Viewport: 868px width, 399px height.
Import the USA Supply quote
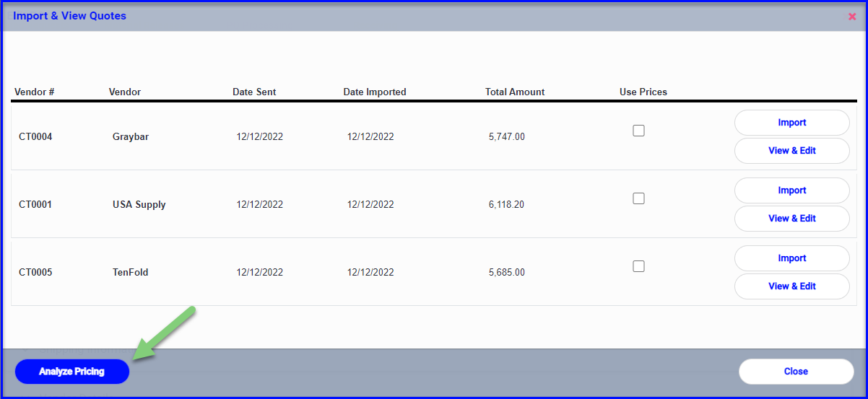pyautogui.click(x=792, y=190)
